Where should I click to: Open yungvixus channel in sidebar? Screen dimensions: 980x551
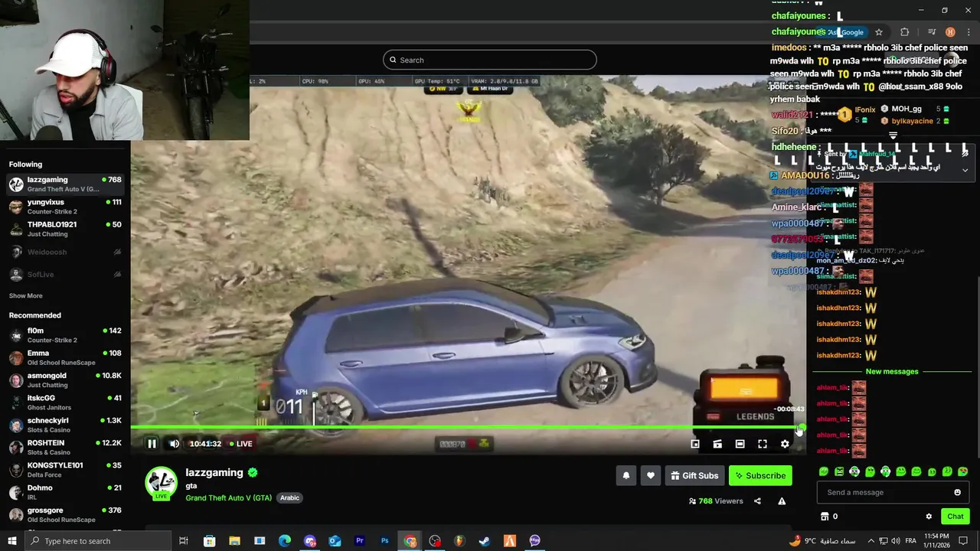(65, 207)
